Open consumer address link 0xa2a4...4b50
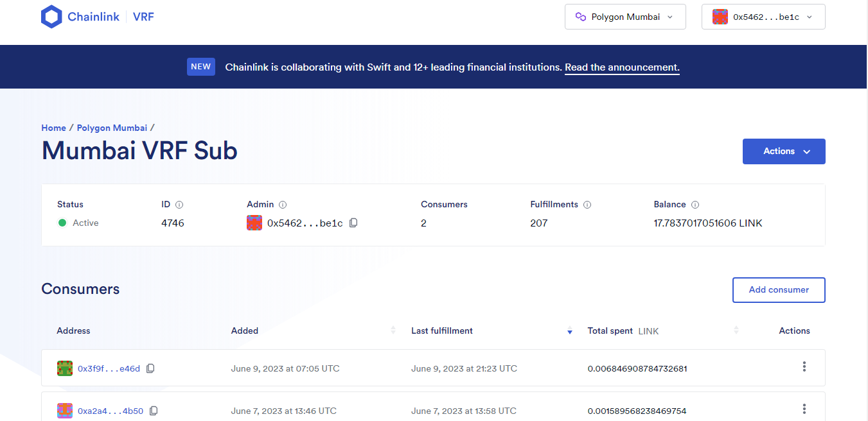 [111, 411]
